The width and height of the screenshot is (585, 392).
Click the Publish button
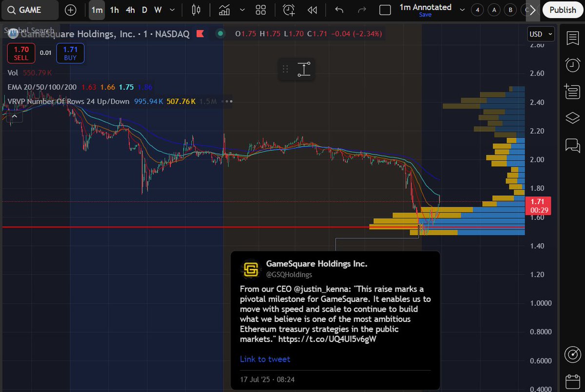click(563, 10)
